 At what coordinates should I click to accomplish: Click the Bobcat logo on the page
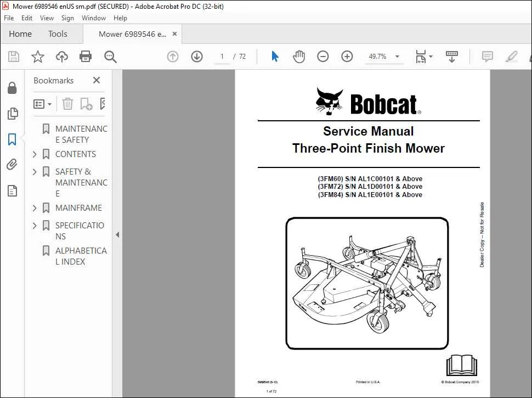click(x=369, y=102)
